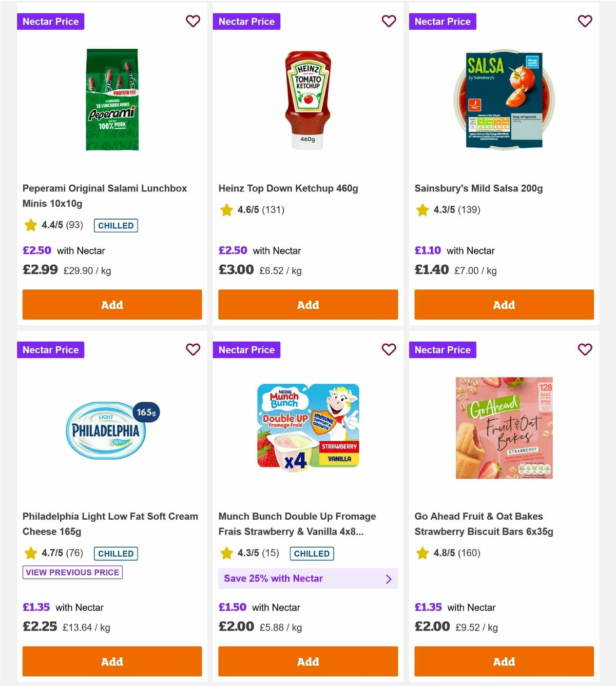This screenshot has width=616, height=686.
Task: Click the CHILLED label on Peperami
Action: (115, 225)
